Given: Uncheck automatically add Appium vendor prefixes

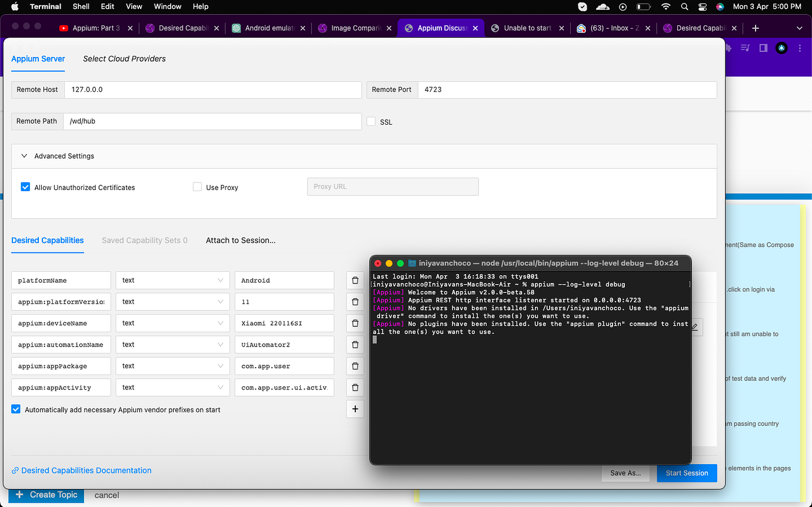Looking at the screenshot, I should tap(16, 409).
